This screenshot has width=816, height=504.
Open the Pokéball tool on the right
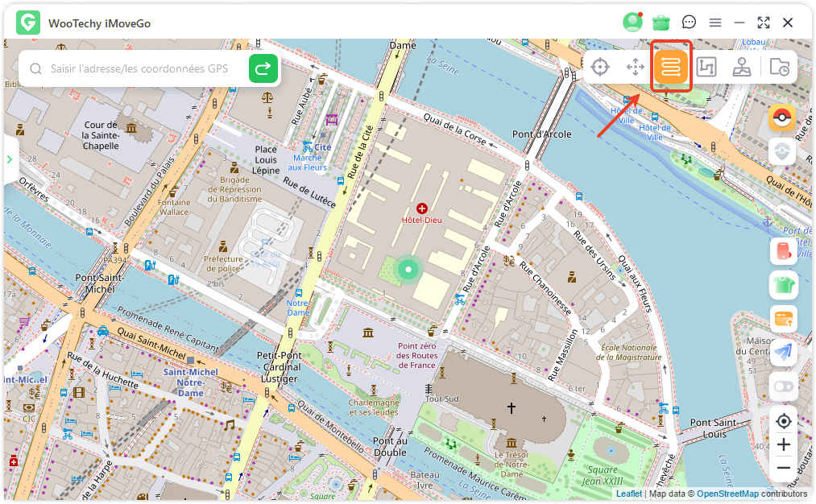point(782,118)
